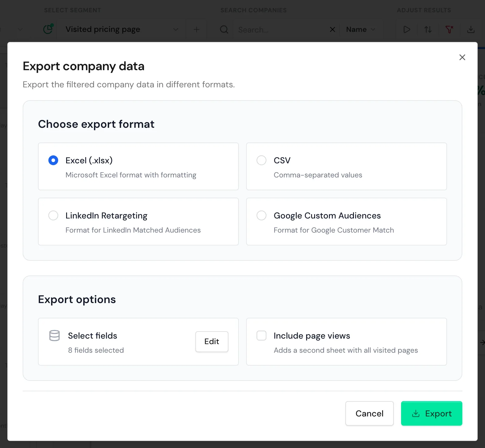This screenshot has height=448, width=485.
Task: Cancel the export dialog
Action: (370, 413)
